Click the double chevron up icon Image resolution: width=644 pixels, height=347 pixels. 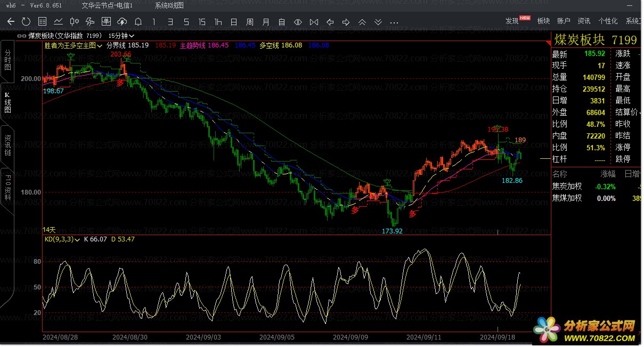pos(362,22)
